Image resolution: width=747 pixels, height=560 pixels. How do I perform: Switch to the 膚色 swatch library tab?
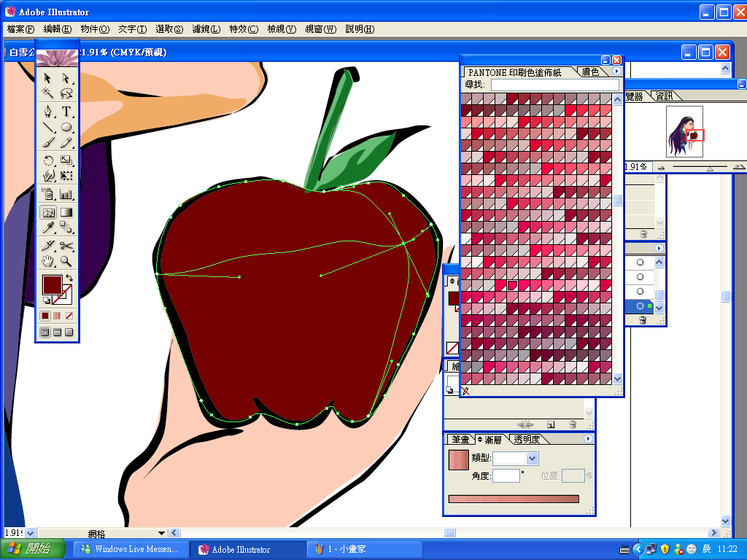[x=591, y=72]
